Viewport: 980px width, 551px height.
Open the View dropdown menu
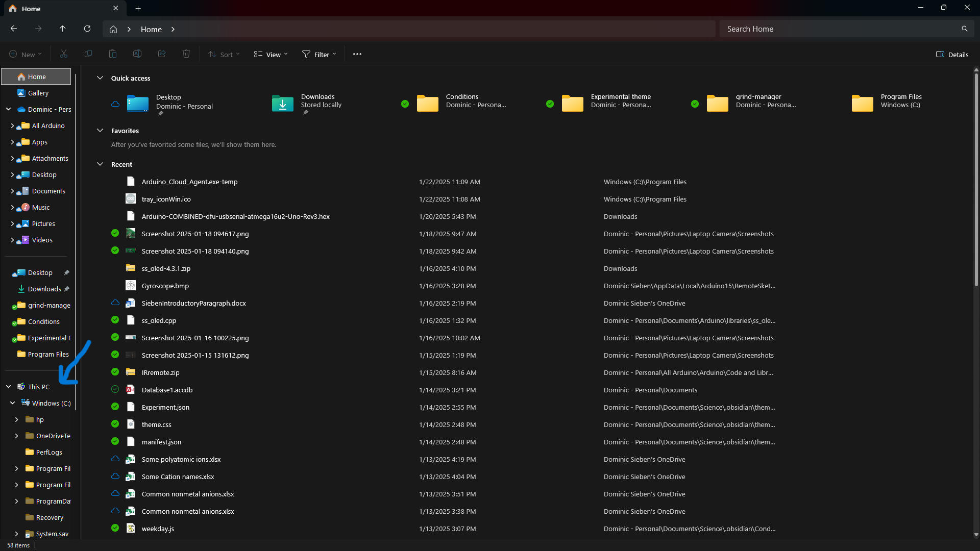point(271,55)
